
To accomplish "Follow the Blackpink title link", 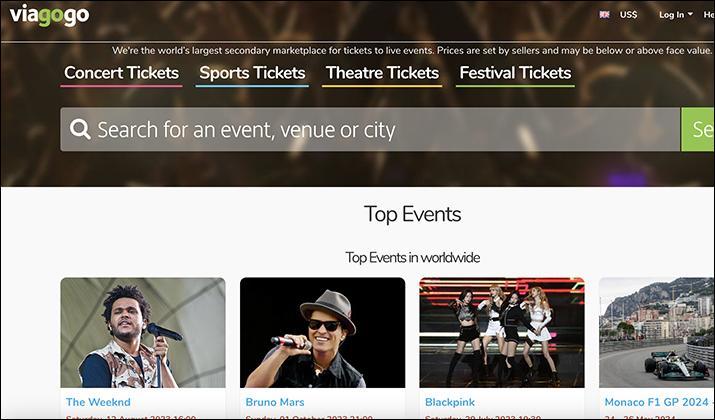I will (450, 402).
